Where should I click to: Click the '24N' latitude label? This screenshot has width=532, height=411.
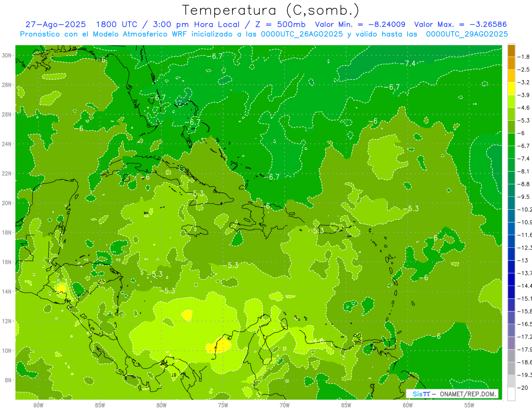[7, 144]
